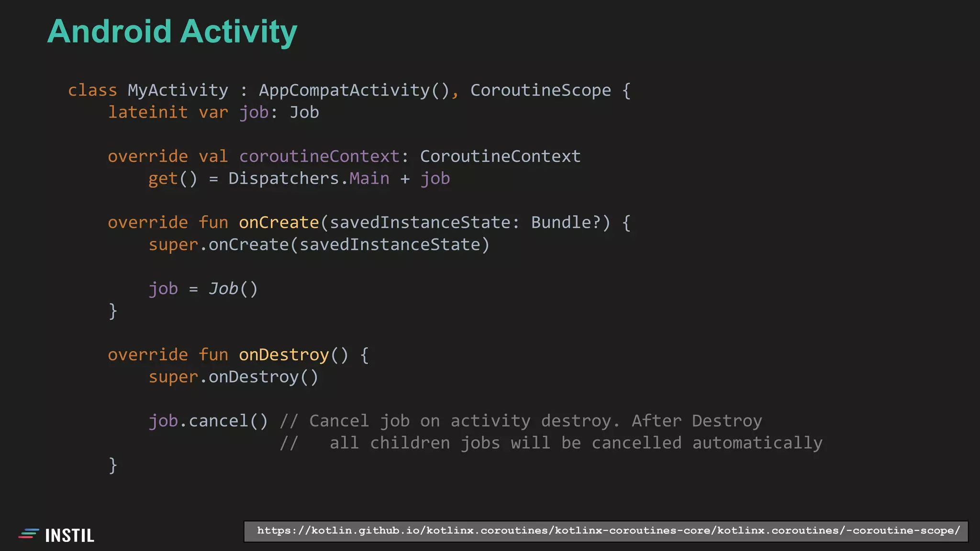Click onCreate function name in override
Screen dimensions: 980x551
click(x=279, y=222)
